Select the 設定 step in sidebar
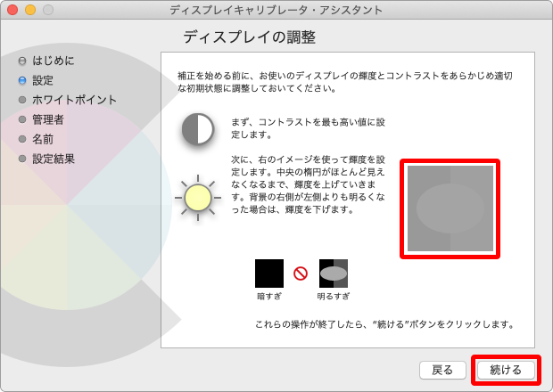 pos(43,80)
